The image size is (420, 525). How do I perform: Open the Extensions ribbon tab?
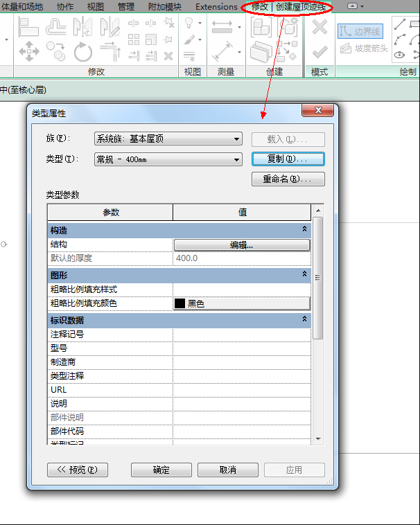click(x=216, y=6)
